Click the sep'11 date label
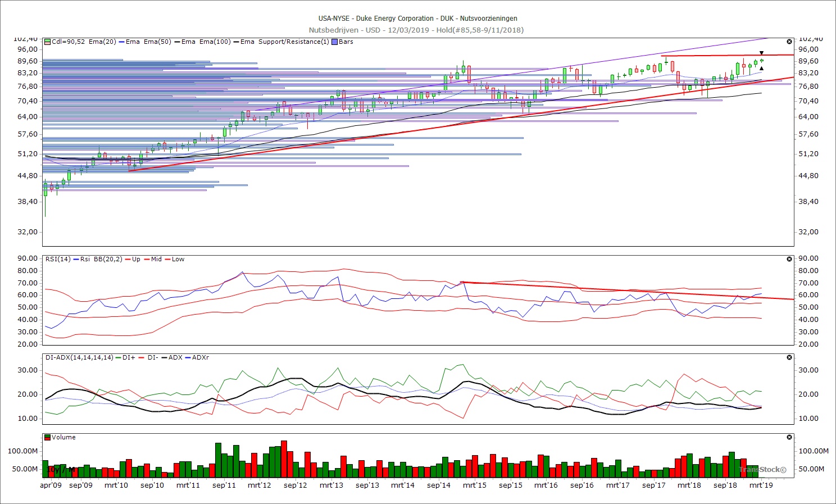 tap(224, 485)
